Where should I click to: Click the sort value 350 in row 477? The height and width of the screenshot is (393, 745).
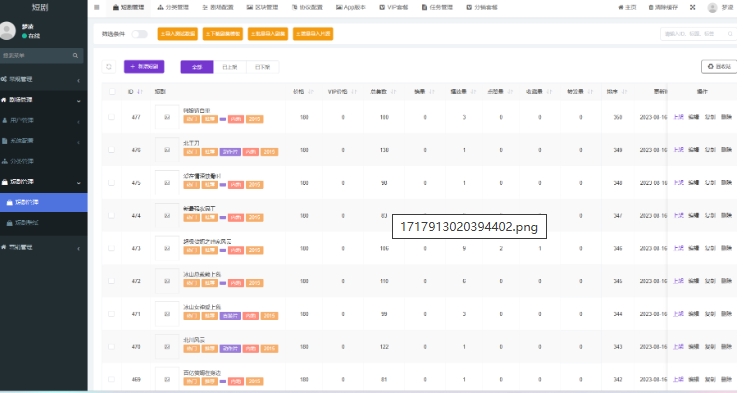tap(618, 117)
